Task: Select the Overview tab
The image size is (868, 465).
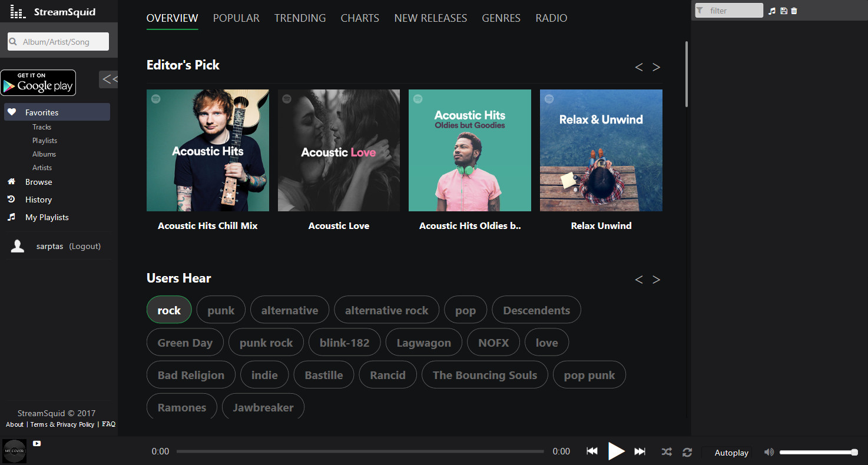Action: (x=173, y=18)
